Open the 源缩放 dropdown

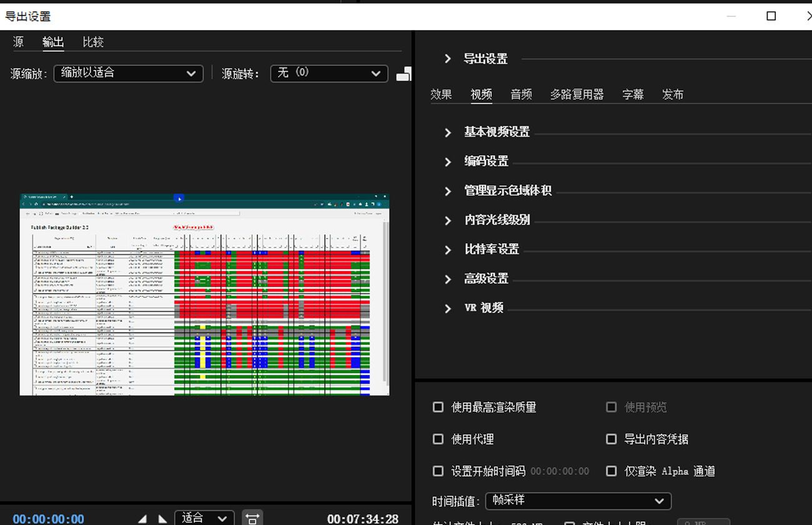tap(128, 73)
